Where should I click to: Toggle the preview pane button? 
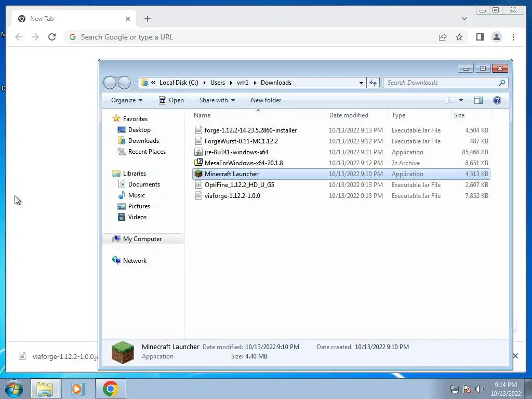point(478,100)
